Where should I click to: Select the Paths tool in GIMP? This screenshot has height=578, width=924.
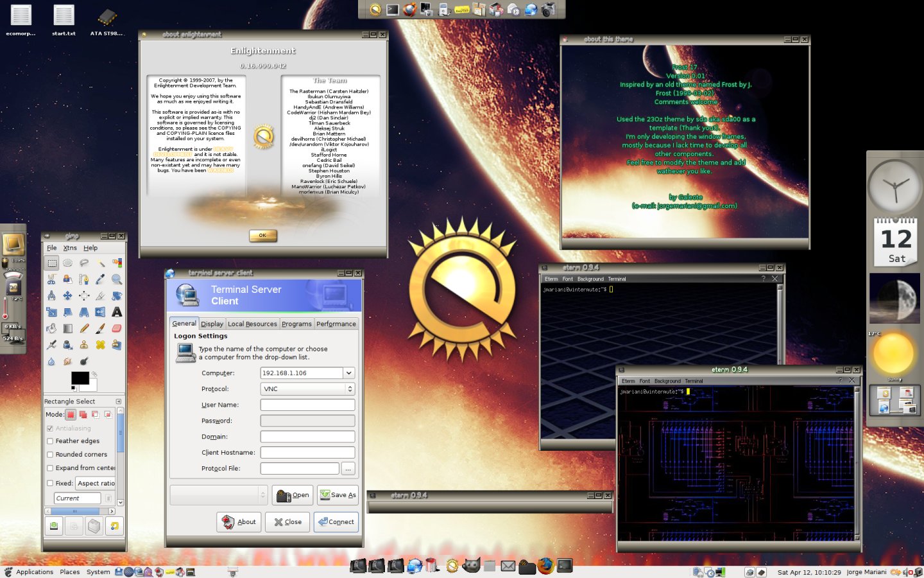click(84, 279)
